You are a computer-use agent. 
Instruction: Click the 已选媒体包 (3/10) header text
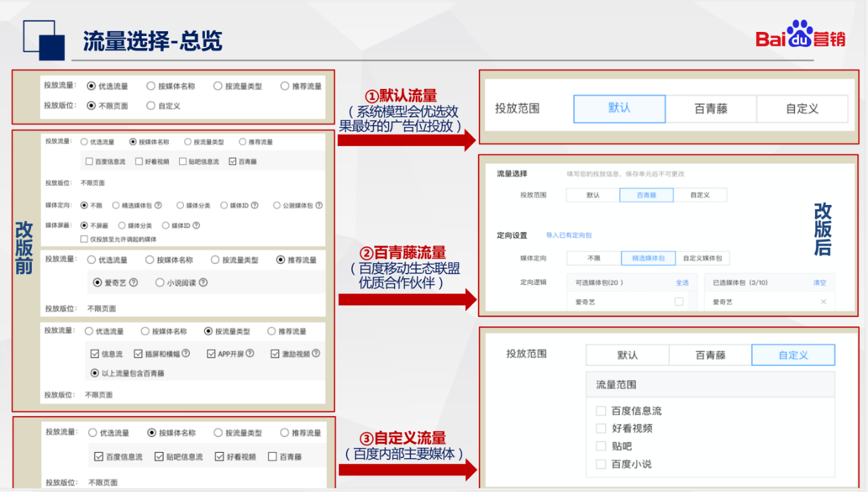tap(741, 282)
